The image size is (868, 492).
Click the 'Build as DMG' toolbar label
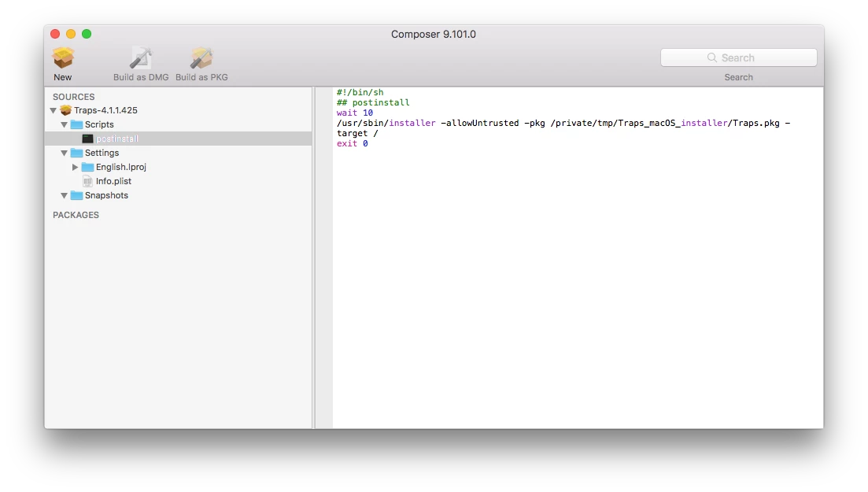coord(141,78)
